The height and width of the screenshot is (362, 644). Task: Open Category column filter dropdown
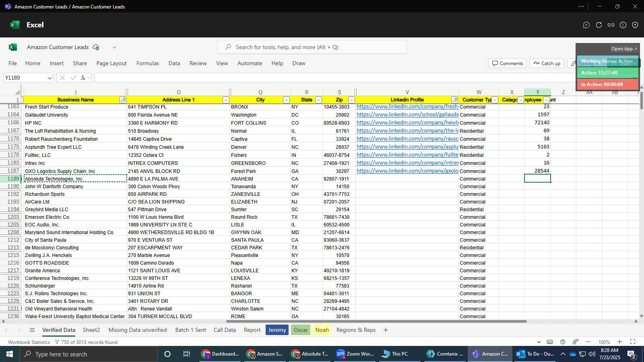click(x=520, y=100)
